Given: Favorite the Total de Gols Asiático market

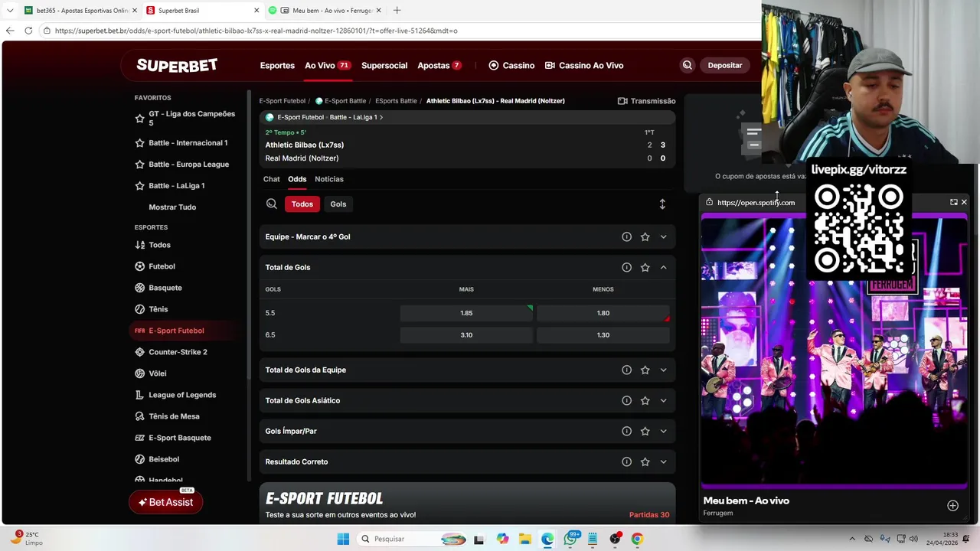Looking at the screenshot, I should pyautogui.click(x=645, y=400).
